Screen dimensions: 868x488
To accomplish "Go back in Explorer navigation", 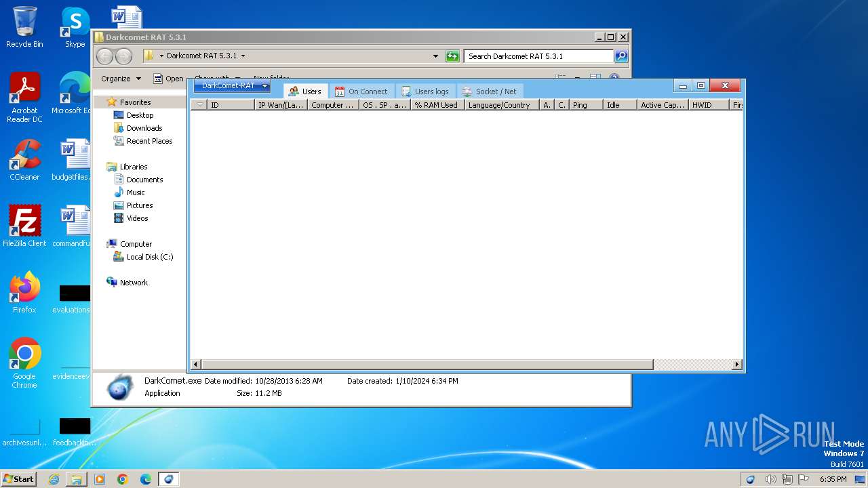I will [x=104, y=56].
